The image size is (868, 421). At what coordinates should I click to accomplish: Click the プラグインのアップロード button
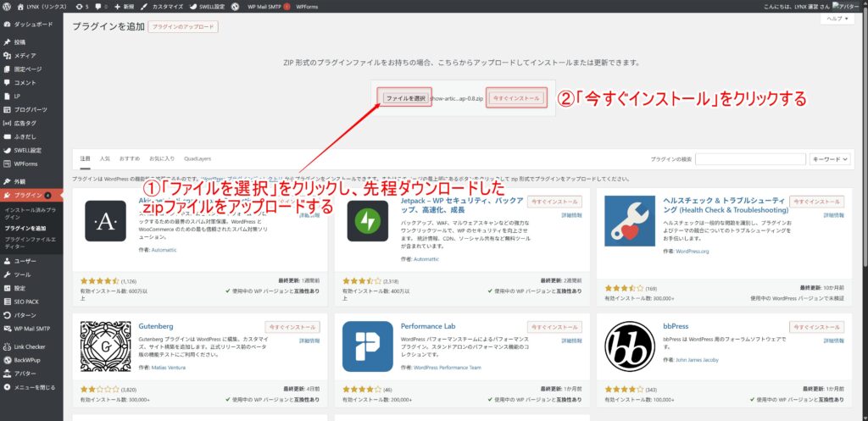pyautogui.click(x=183, y=26)
